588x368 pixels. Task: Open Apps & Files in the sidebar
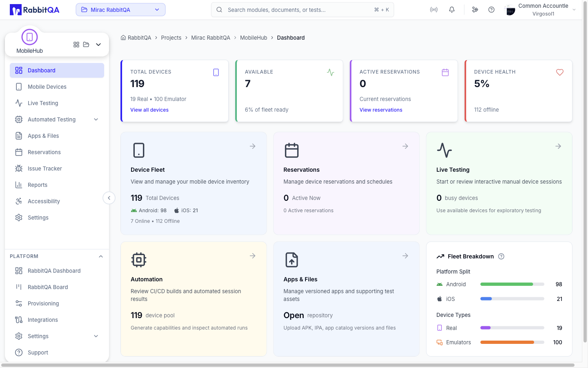[57, 136]
